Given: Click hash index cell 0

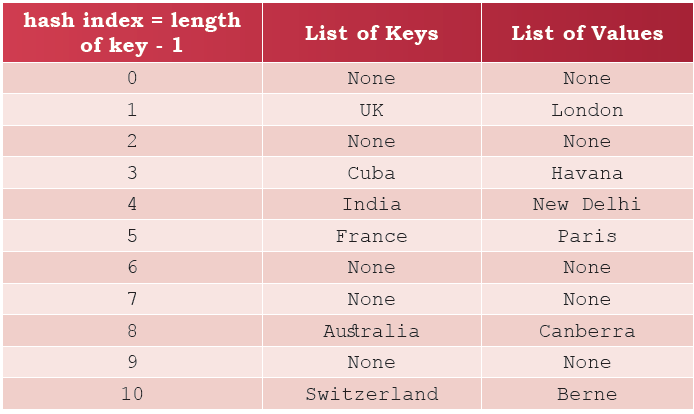Looking at the screenshot, I should tap(132, 78).
